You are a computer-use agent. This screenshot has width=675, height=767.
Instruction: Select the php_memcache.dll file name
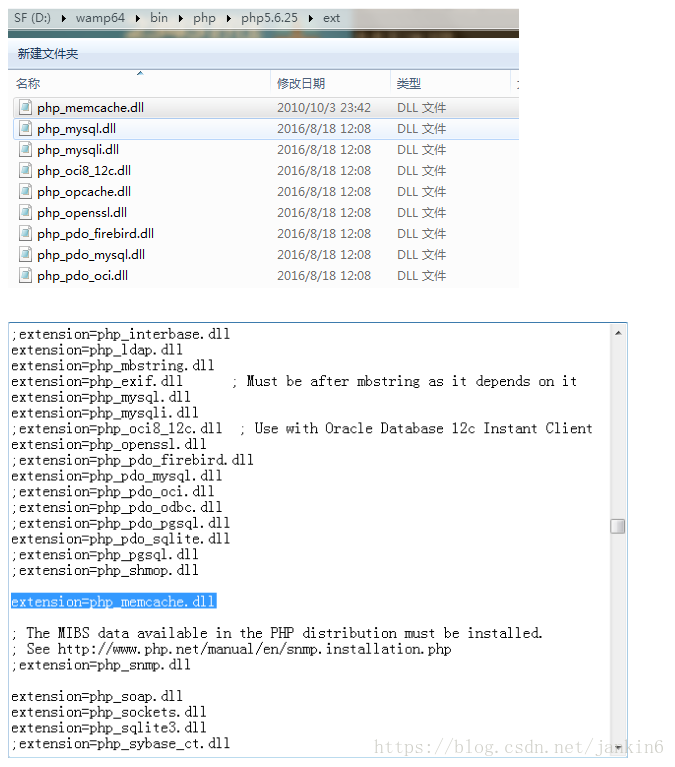(90, 108)
